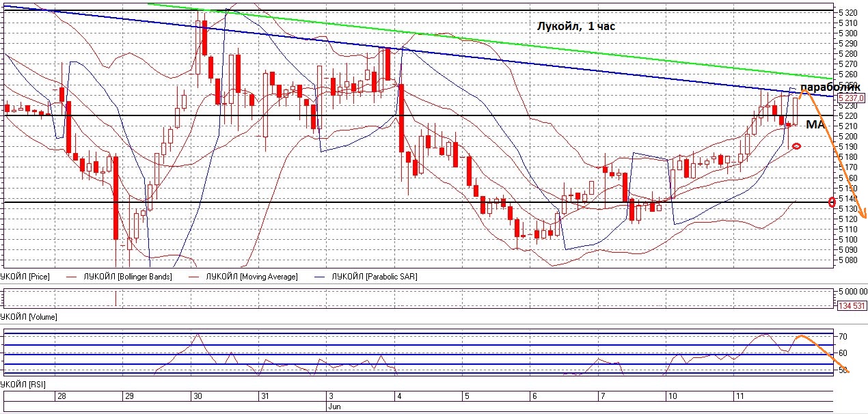Select date 10 on the time axis
Viewport: 868px width, 414px height.
[x=671, y=396]
